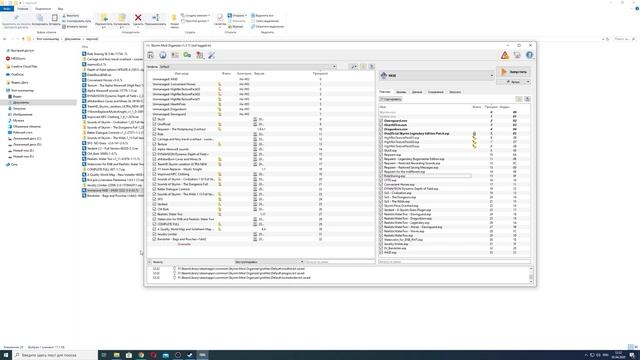Click the red X Delete icon in Explorer ribbon

[x=138, y=18]
